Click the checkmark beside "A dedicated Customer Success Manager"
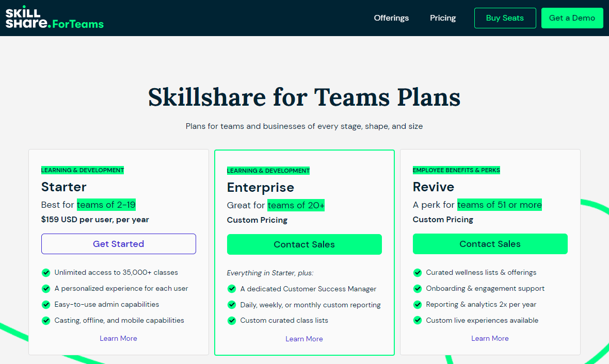 232,289
